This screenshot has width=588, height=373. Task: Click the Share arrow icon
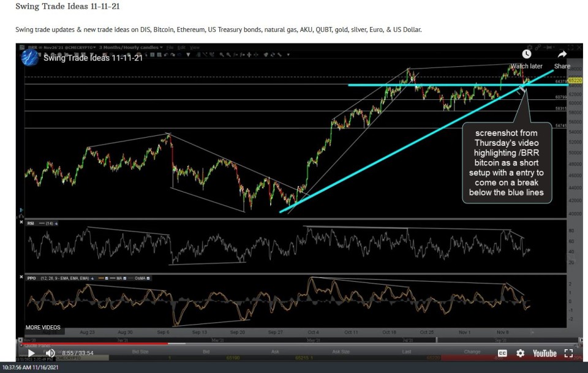(x=562, y=55)
